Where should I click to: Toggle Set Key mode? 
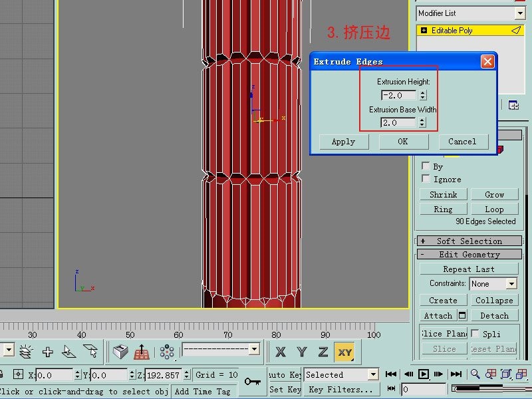(x=285, y=389)
